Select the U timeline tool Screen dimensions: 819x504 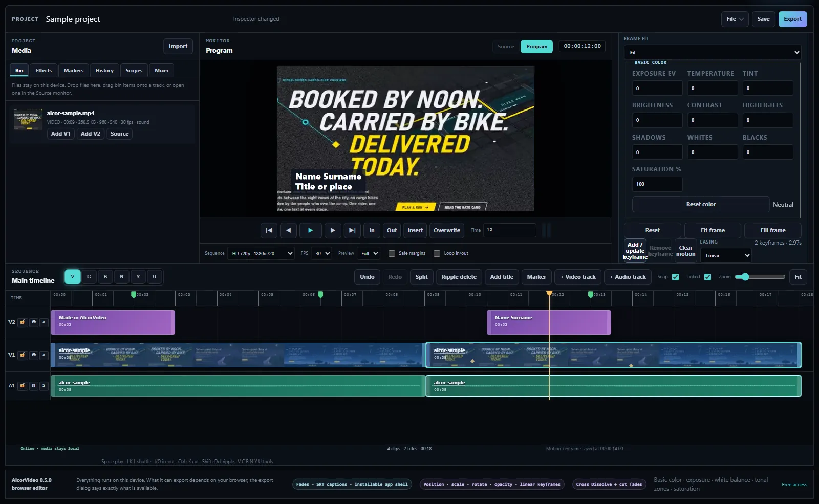[x=155, y=277]
